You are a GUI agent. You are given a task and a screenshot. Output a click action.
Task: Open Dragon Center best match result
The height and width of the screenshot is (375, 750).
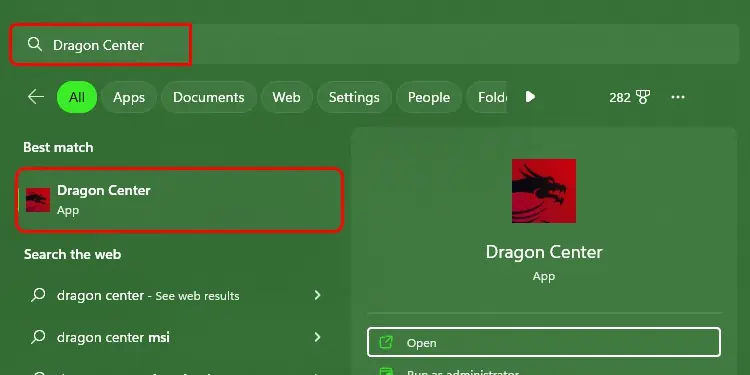(x=180, y=200)
